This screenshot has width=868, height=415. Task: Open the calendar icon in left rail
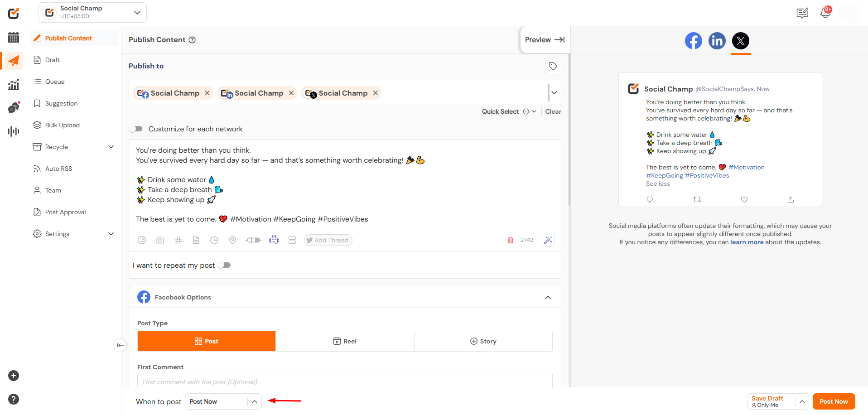point(14,37)
